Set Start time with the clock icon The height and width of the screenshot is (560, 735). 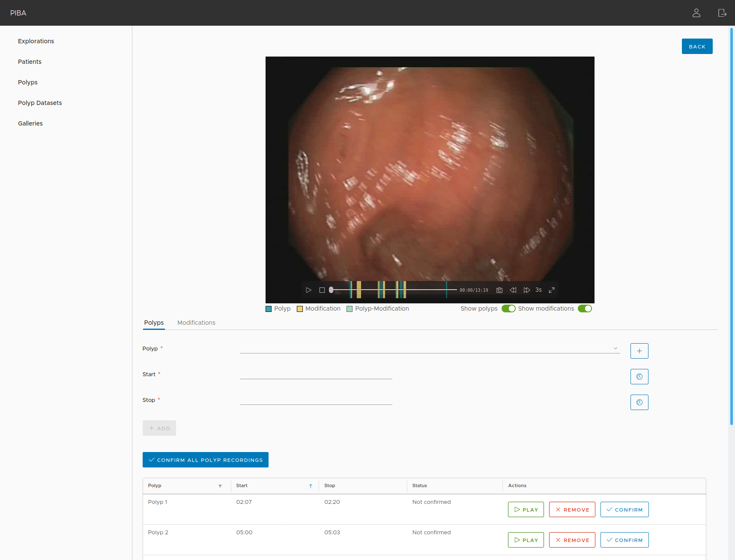[639, 377]
